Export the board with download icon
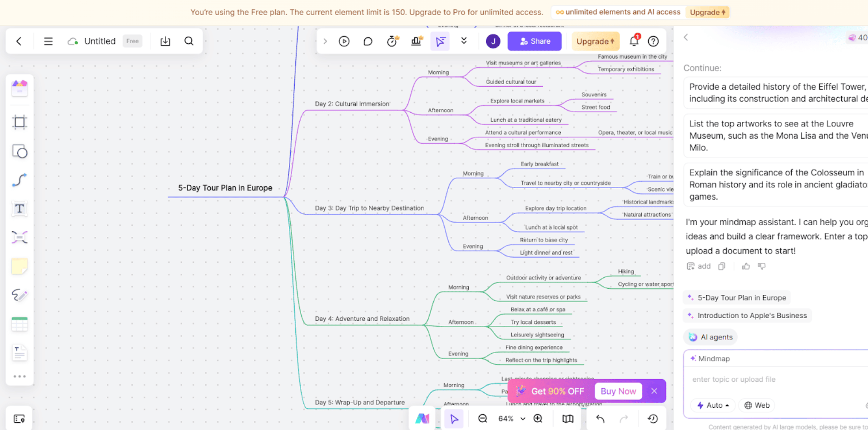 pyautogui.click(x=165, y=41)
